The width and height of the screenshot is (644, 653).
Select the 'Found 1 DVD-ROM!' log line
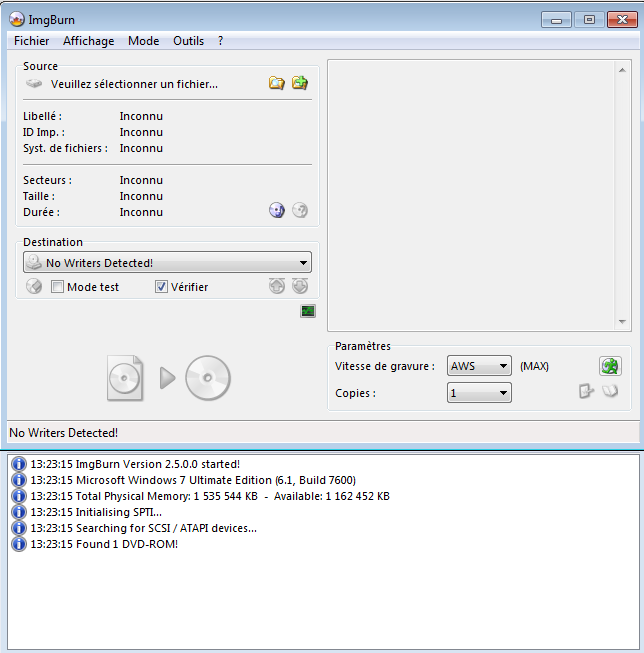point(104,544)
